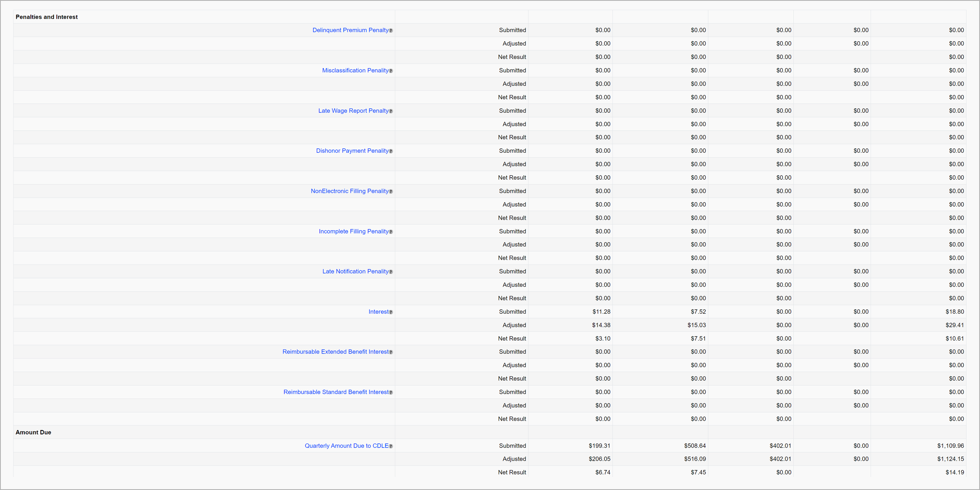The height and width of the screenshot is (490, 980).
Task: Click help icon beside Late Notification Penality
Action: click(391, 272)
